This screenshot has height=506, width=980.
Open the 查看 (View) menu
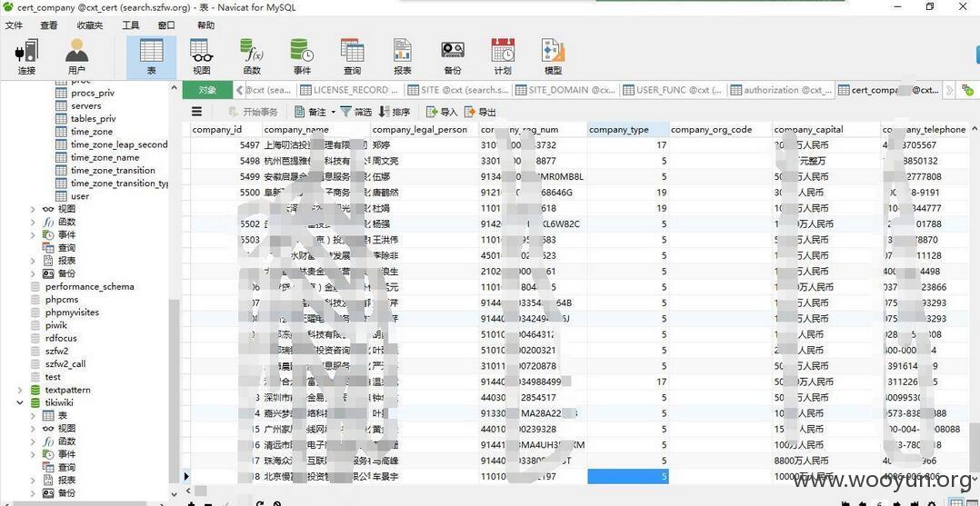pyautogui.click(x=49, y=25)
